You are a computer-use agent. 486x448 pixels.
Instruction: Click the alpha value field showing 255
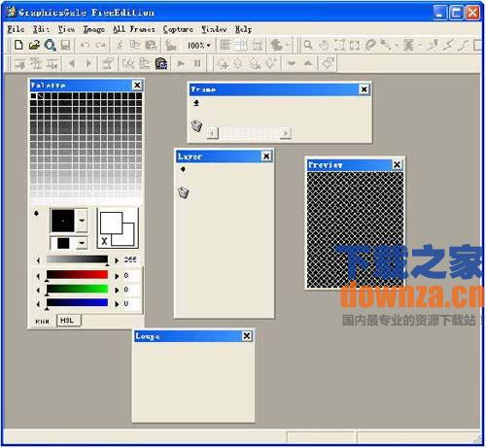(131, 259)
